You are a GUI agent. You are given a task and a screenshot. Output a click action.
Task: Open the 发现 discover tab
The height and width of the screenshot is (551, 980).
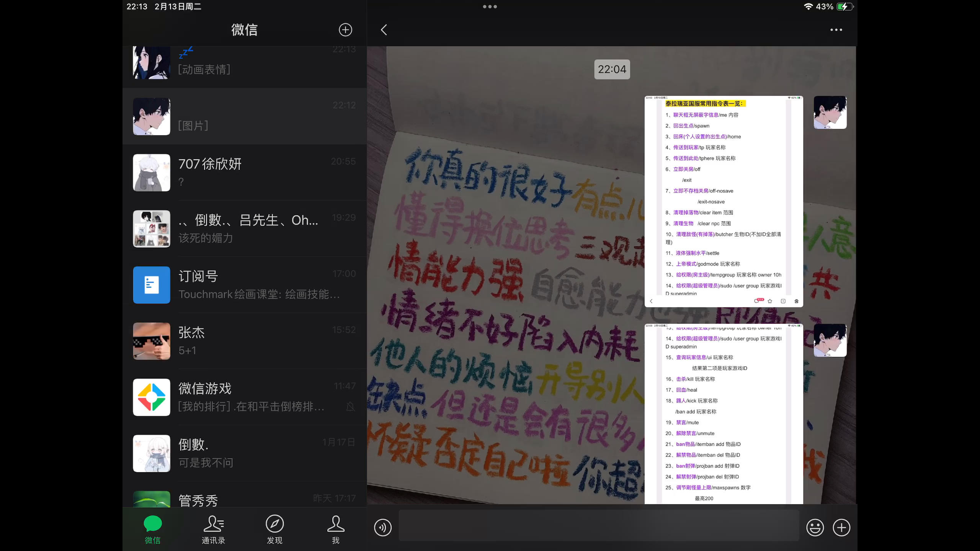[274, 530]
